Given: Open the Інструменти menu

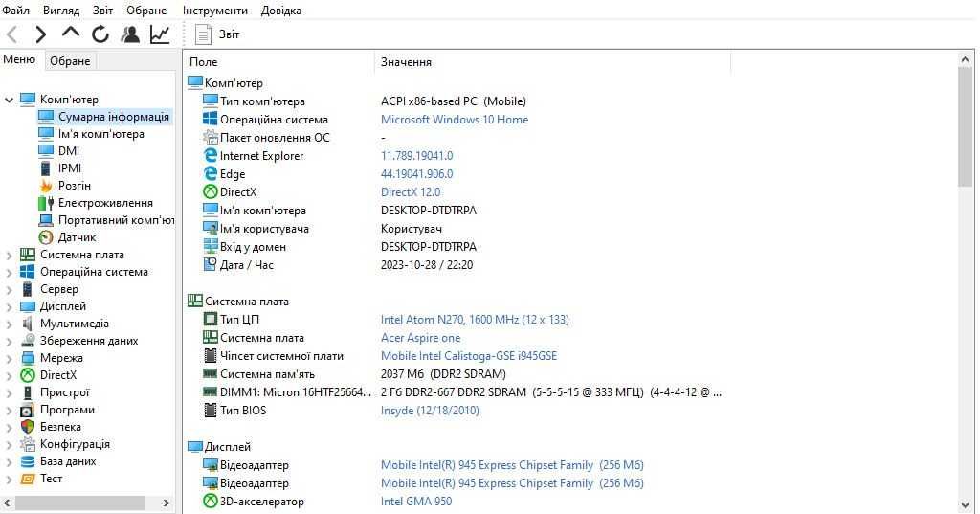Looking at the screenshot, I should point(215,11).
